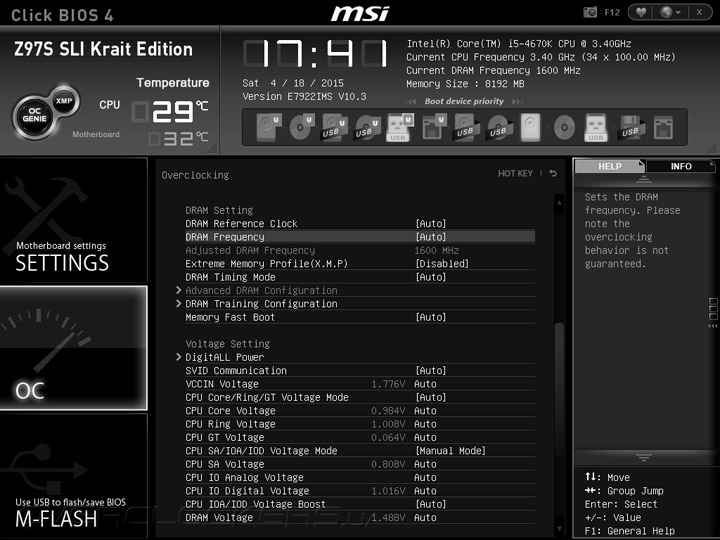Open CPU IOA/IOD Voltage Boost Auto value
Viewport: 720px width, 540px height.
click(431, 504)
